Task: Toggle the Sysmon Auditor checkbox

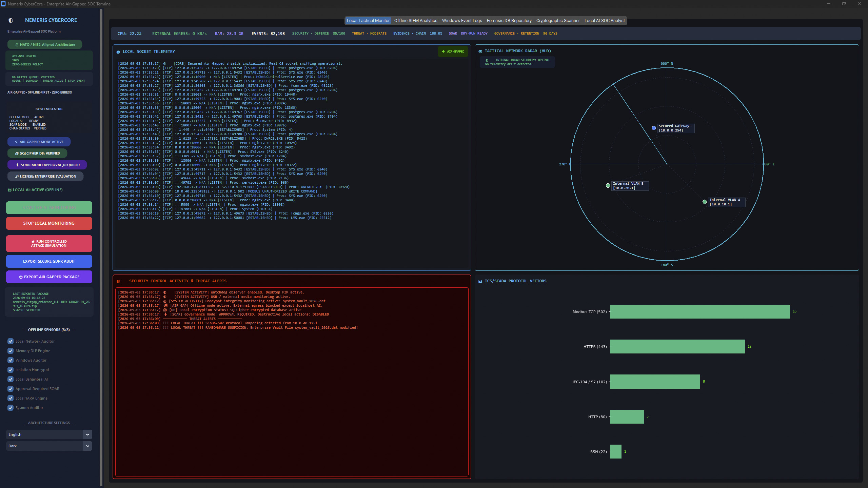Action: click(x=11, y=408)
